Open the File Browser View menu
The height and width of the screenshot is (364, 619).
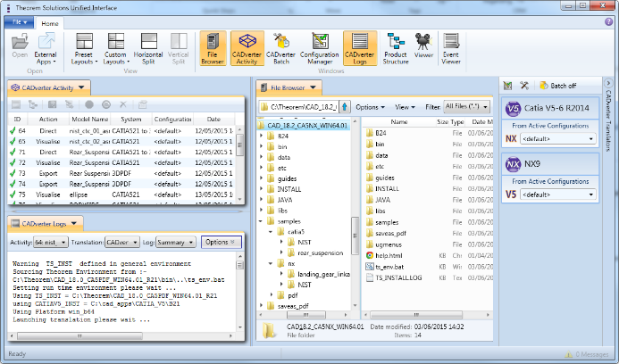(405, 107)
